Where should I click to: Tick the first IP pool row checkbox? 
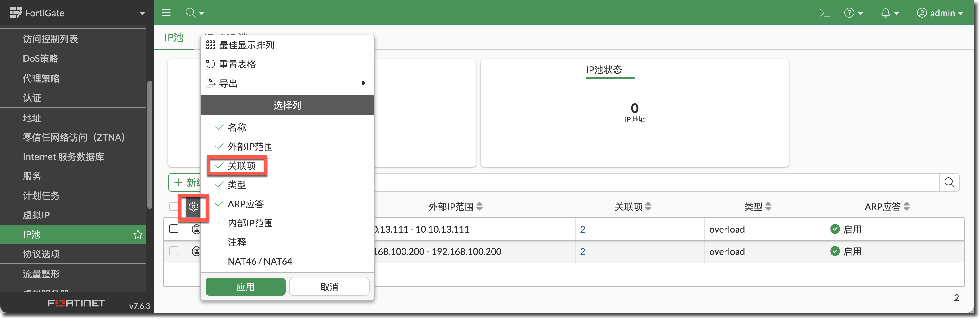point(174,229)
